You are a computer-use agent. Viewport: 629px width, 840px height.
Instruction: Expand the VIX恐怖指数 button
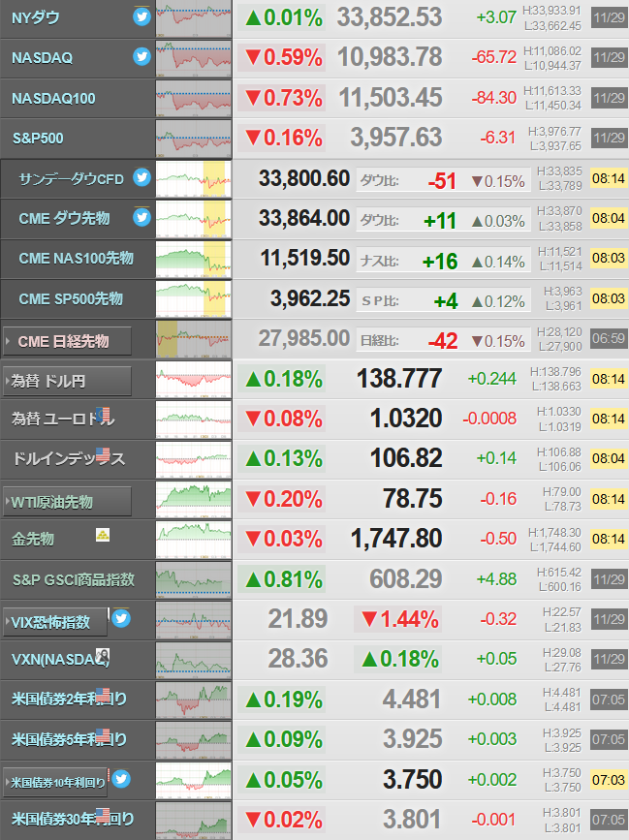click(x=55, y=622)
